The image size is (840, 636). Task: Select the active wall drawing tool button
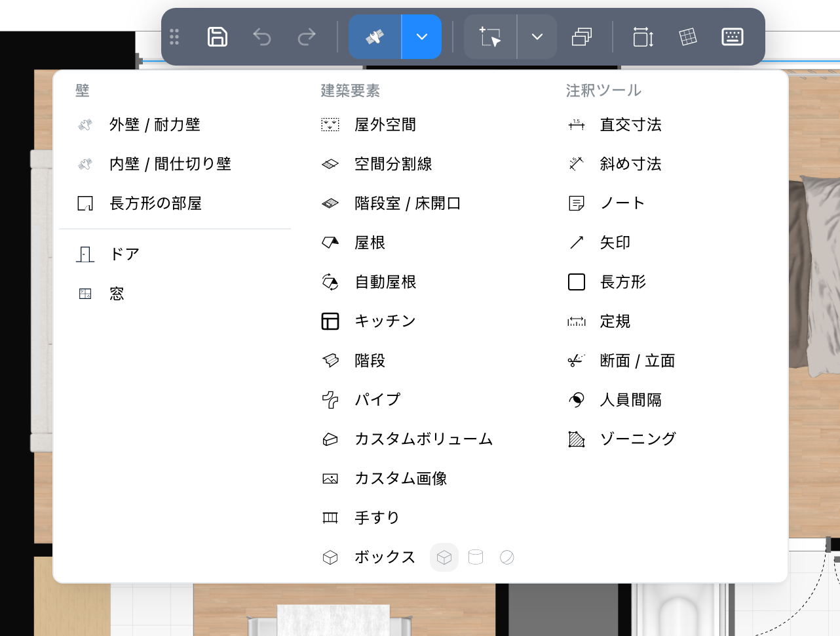[375, 37]
